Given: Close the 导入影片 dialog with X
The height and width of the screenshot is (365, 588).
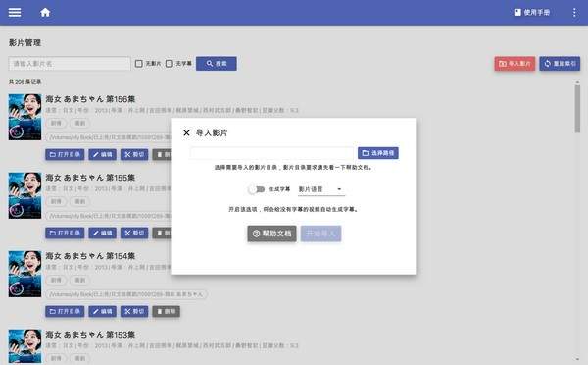Looking at the screenshot, I should [x=186, y=132].
